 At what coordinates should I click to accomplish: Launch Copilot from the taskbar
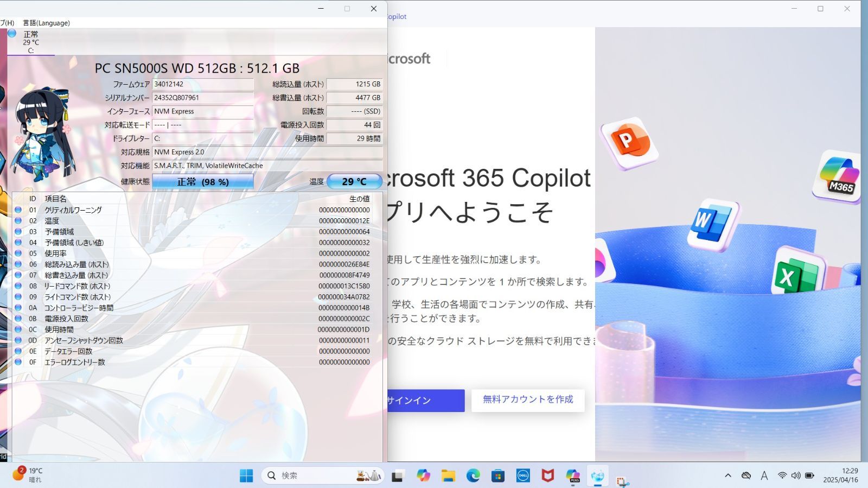pos(423,476)
